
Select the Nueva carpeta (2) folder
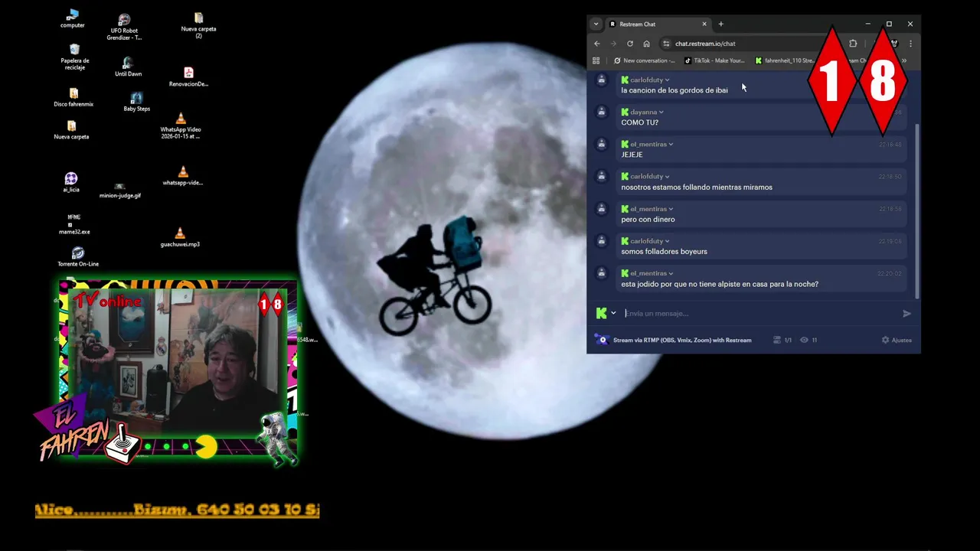(198, 25)
